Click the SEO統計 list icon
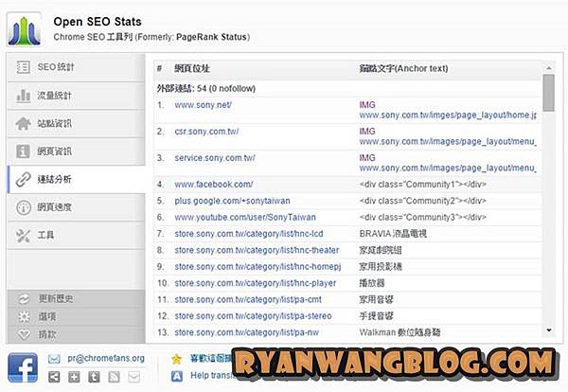568x392 pixels. point(23,67)
